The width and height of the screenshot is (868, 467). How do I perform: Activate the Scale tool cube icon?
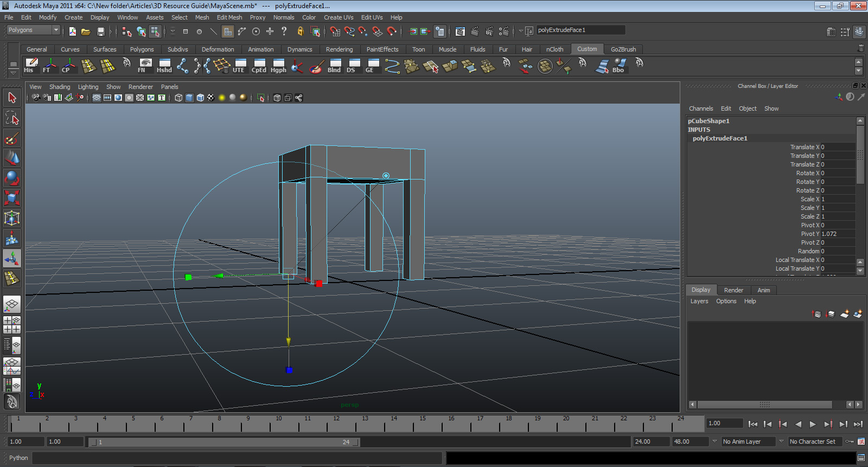click(x=12, y=197)
